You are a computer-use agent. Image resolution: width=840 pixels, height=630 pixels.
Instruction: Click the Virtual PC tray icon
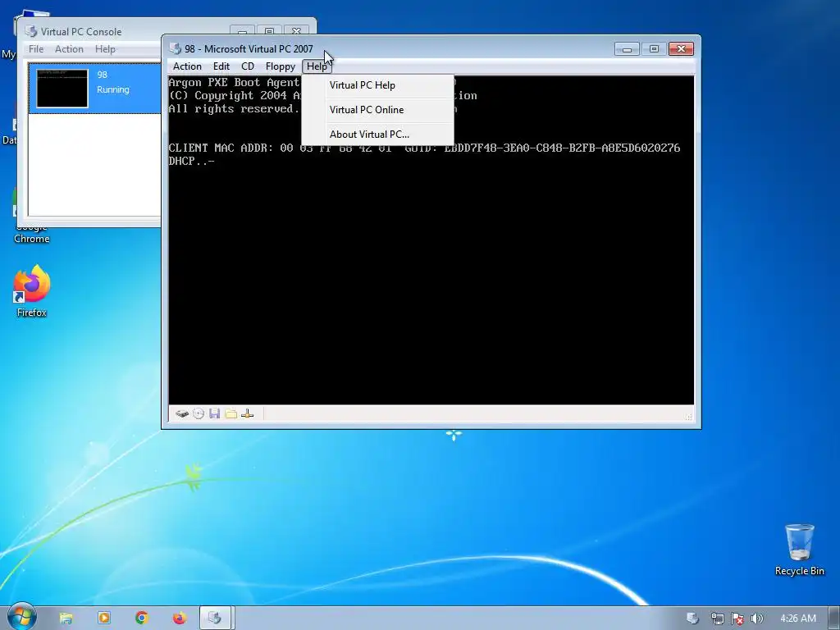(692, 619)
